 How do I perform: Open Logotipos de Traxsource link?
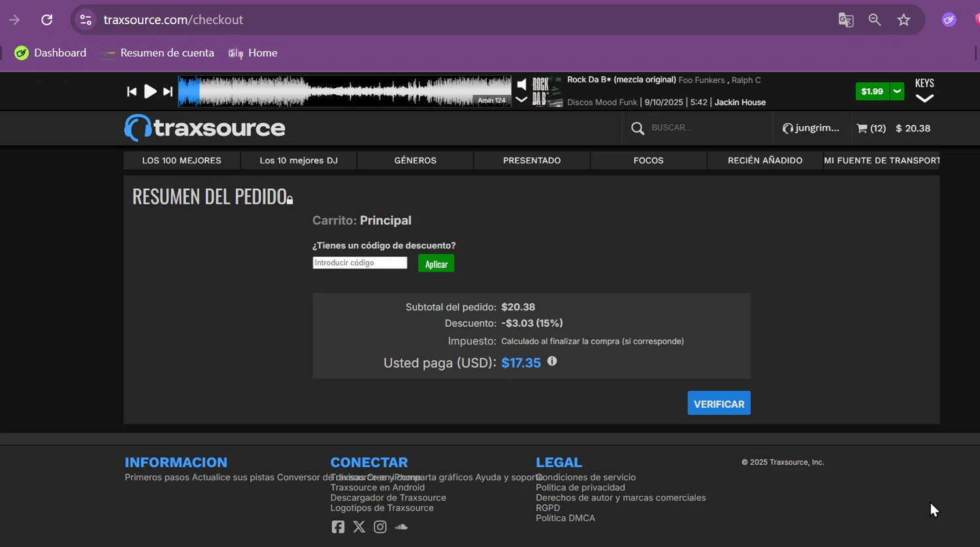(x=382, y=508)
